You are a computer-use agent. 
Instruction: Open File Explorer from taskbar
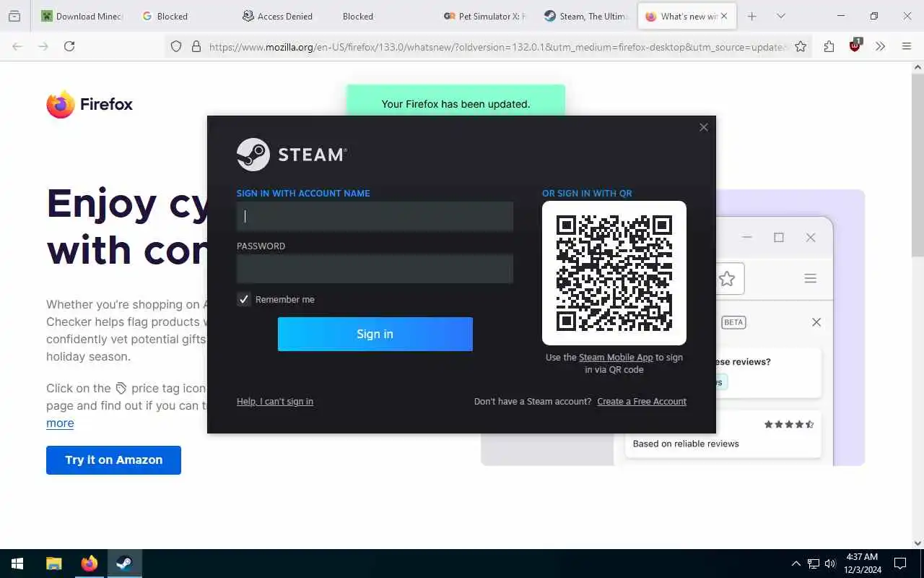54,564
